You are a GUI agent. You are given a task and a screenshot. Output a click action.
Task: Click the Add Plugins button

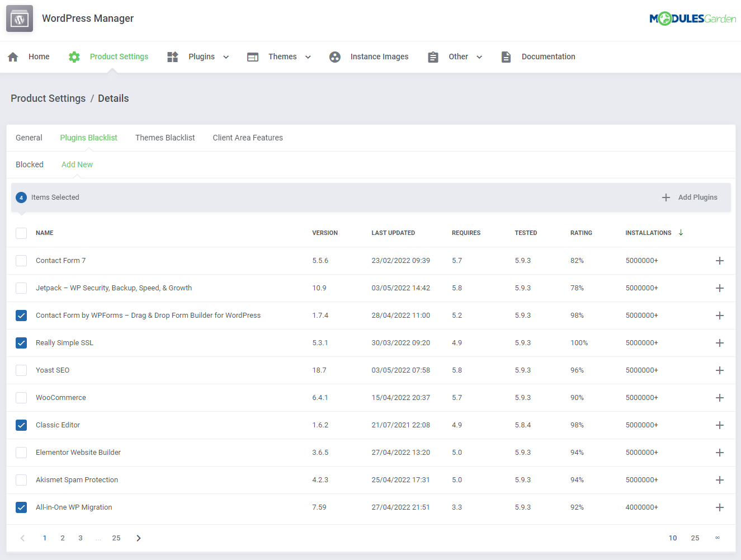coord(690,197)
